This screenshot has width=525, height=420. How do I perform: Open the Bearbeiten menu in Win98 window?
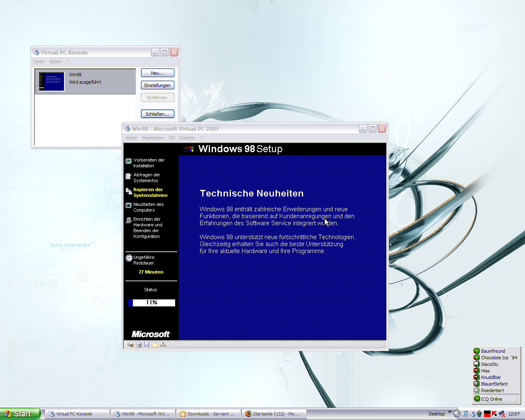(x=153, y=138)
